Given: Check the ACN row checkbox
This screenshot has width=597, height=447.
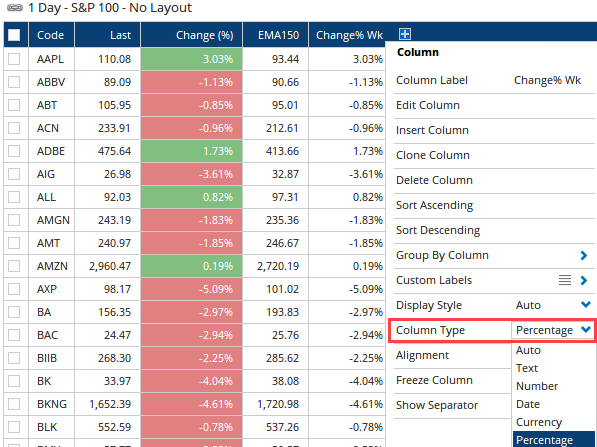Looking at the screenshot, I should click(14, 128).
